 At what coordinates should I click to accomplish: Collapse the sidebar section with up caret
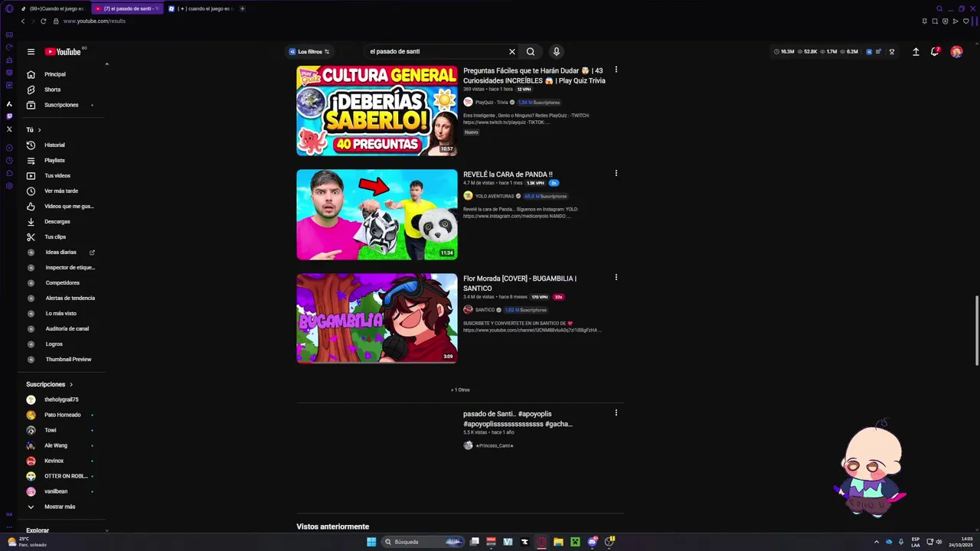pos(106,64)
